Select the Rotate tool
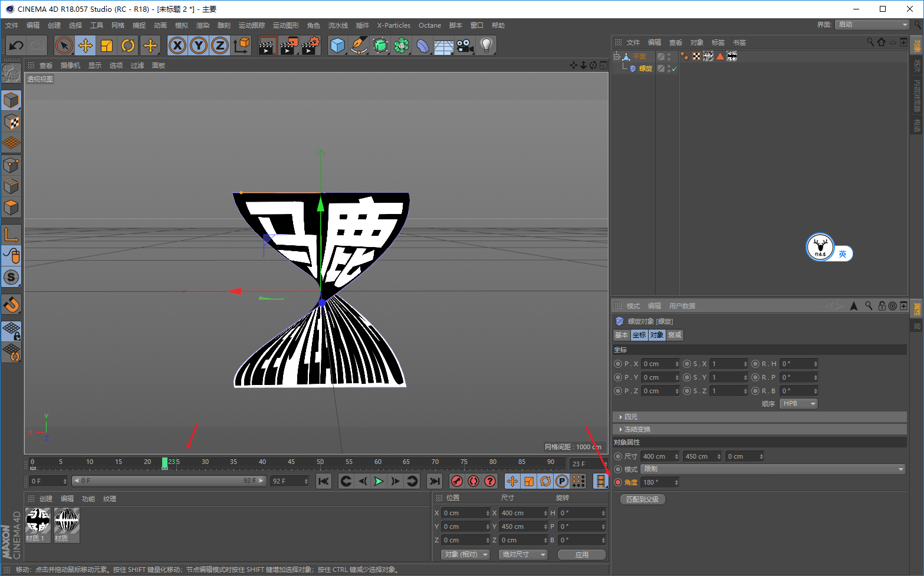Viewport: 924px width, 576px height. [x=128, y=45]
